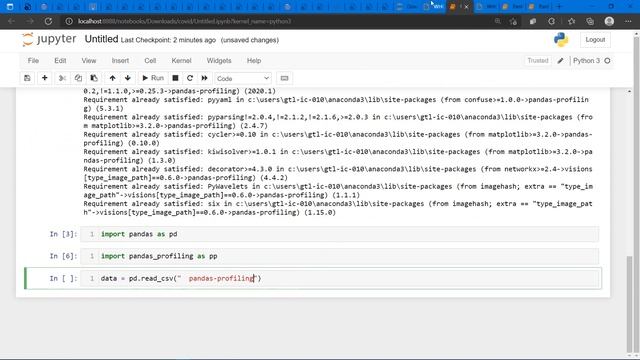Restart kernel and run all fast-forward icon
Screen dimensions: 640x360
coord(204,78)
